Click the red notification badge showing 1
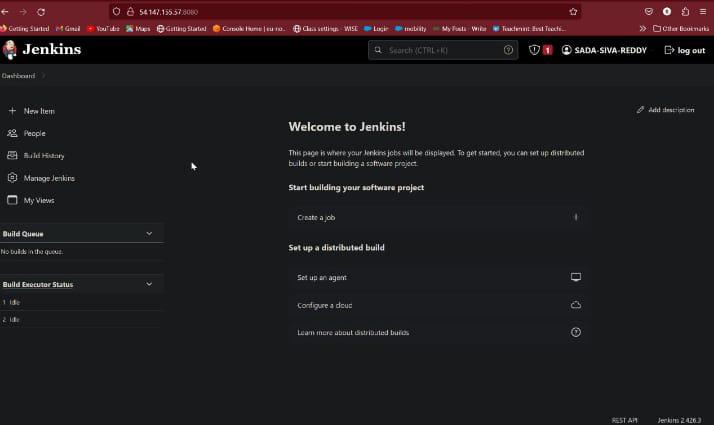This screenshot has width=714, height=425. point(547,50)
